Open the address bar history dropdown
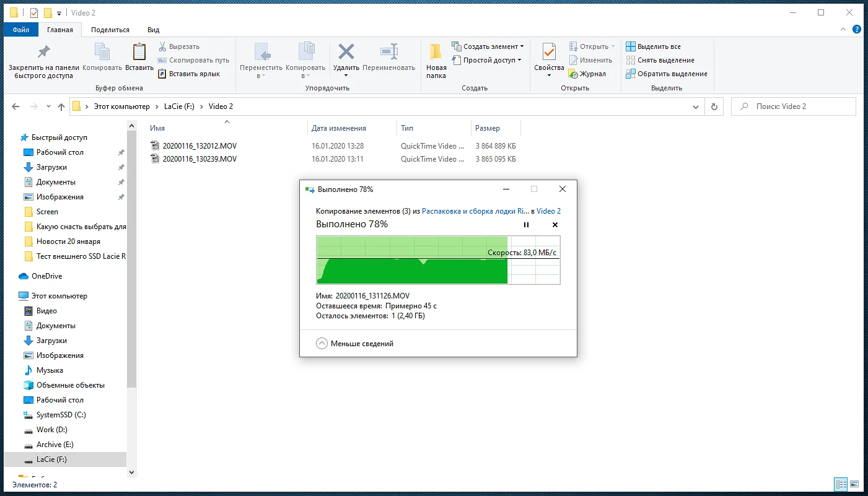This screenshot has width=868, height=496. 696,107
